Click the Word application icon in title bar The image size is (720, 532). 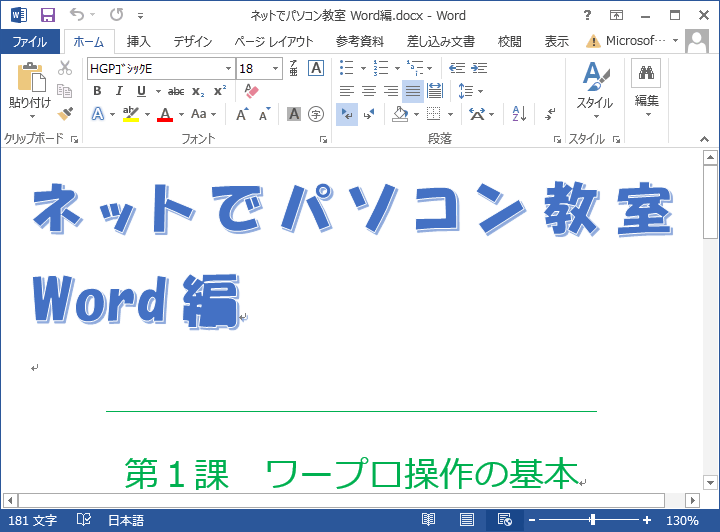[19, 15]
